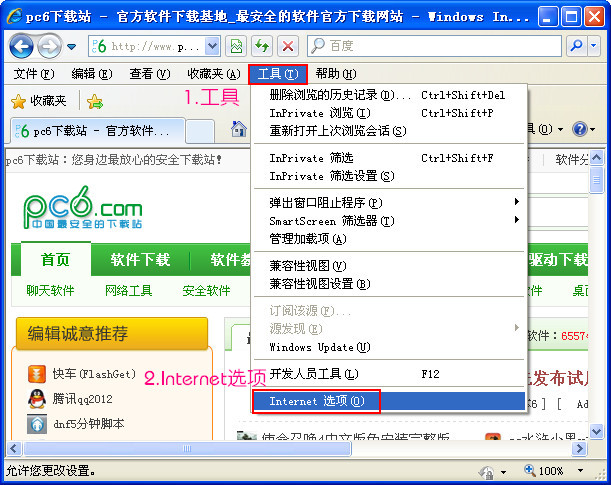
Task: Open the security zone dropdown arrow
Action: pos(503,472)
